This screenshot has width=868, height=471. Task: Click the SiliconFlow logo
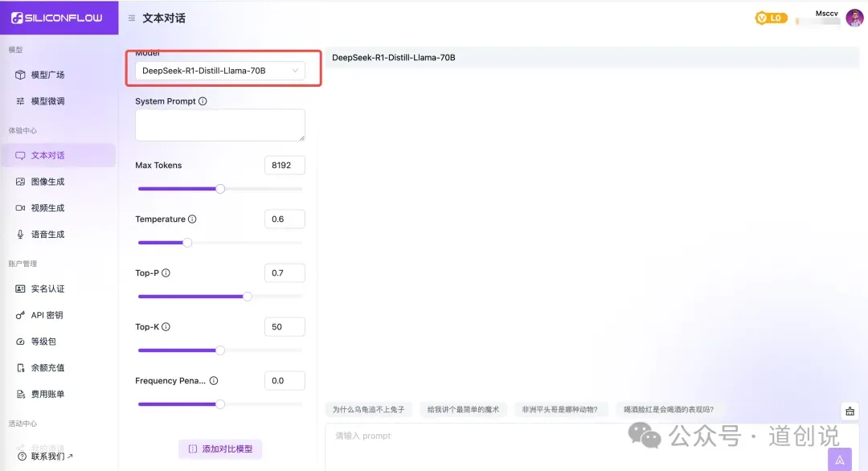(57, 18)
